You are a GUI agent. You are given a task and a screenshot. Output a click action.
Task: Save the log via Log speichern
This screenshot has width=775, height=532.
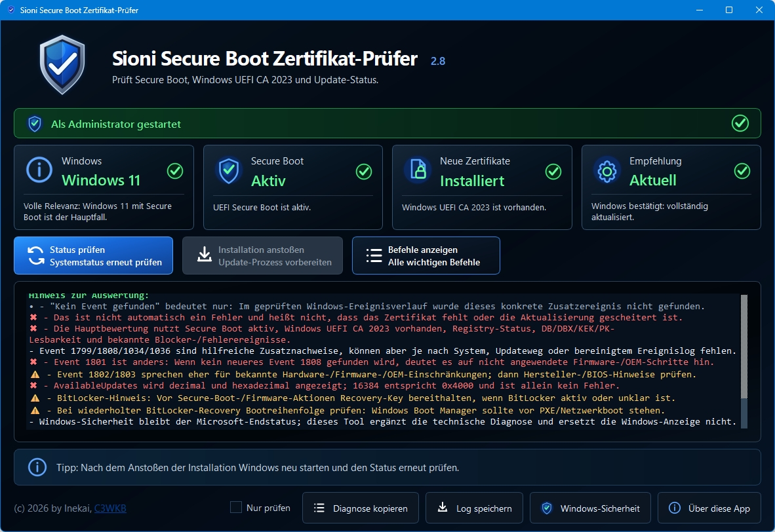[x=474, y=508]
